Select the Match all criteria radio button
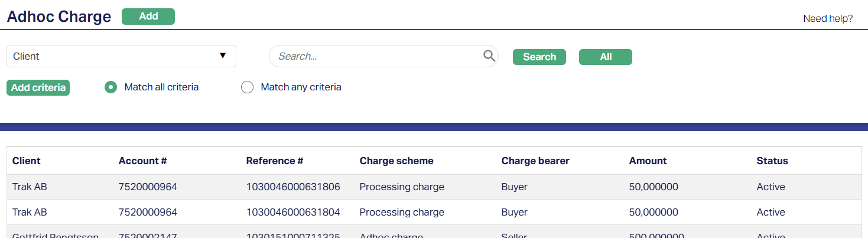 (x=110, y=87)
